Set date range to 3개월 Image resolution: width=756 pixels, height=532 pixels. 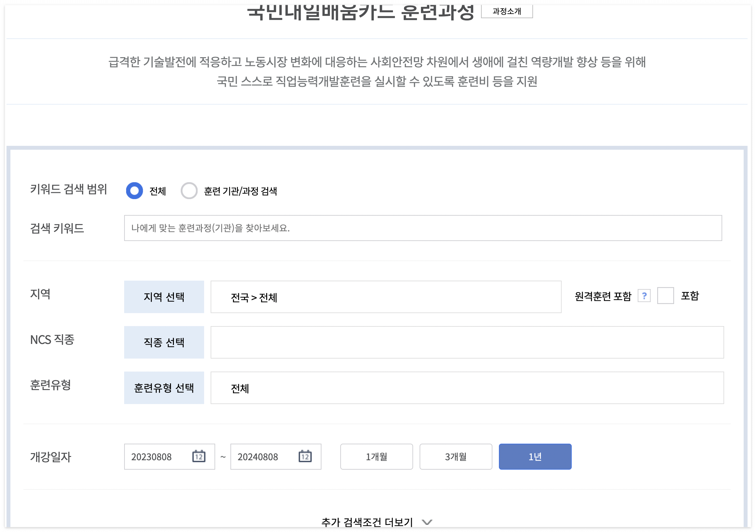pos(456,457)
